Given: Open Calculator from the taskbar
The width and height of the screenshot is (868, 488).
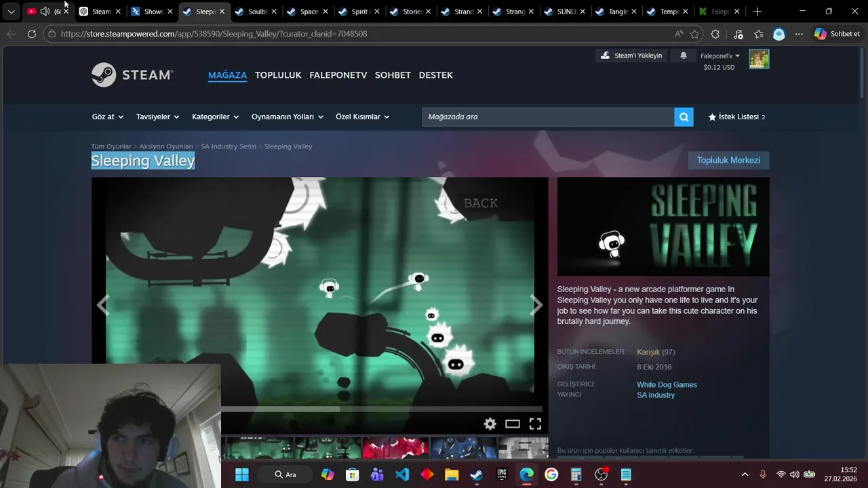Looking at the screenshot, I should [576, 474].
